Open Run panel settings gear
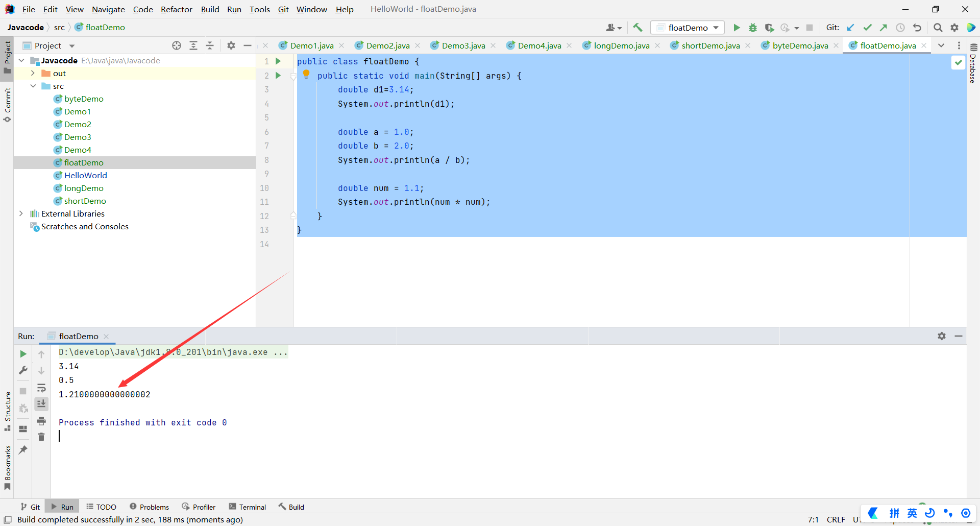Viewport: 980px width, 526px height. tap(942, 336)
